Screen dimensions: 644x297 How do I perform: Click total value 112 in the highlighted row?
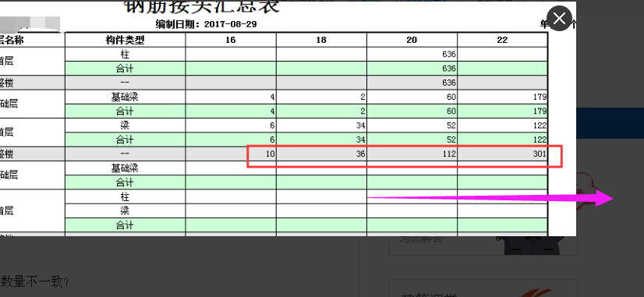tap(449, 154)
